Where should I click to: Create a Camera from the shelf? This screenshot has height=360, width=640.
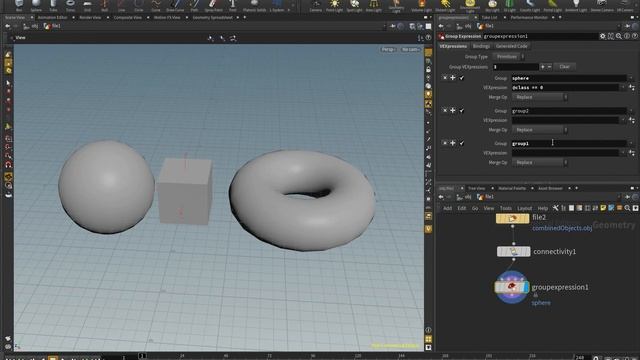tap(316, 5)
